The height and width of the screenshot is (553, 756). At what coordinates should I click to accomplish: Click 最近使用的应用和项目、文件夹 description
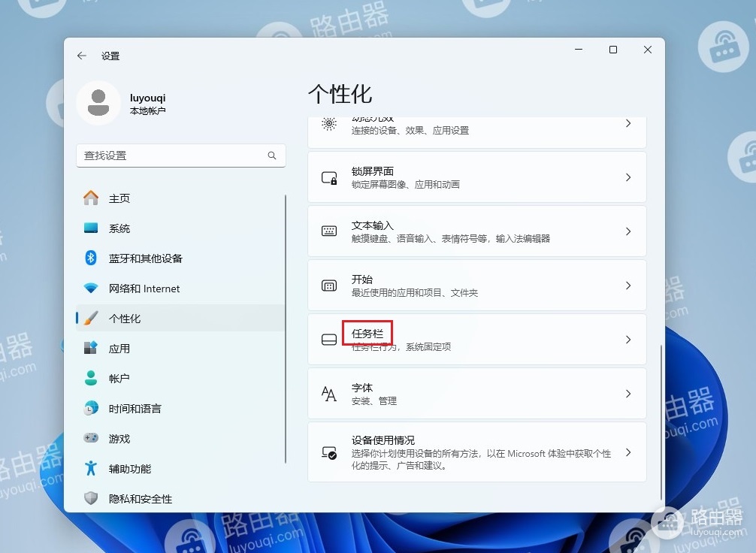(x=415, y=292)
